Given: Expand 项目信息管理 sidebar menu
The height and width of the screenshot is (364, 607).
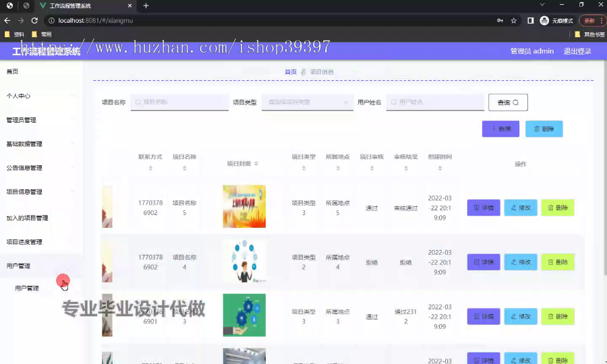Looking at the screenshot, I should 40,192.
